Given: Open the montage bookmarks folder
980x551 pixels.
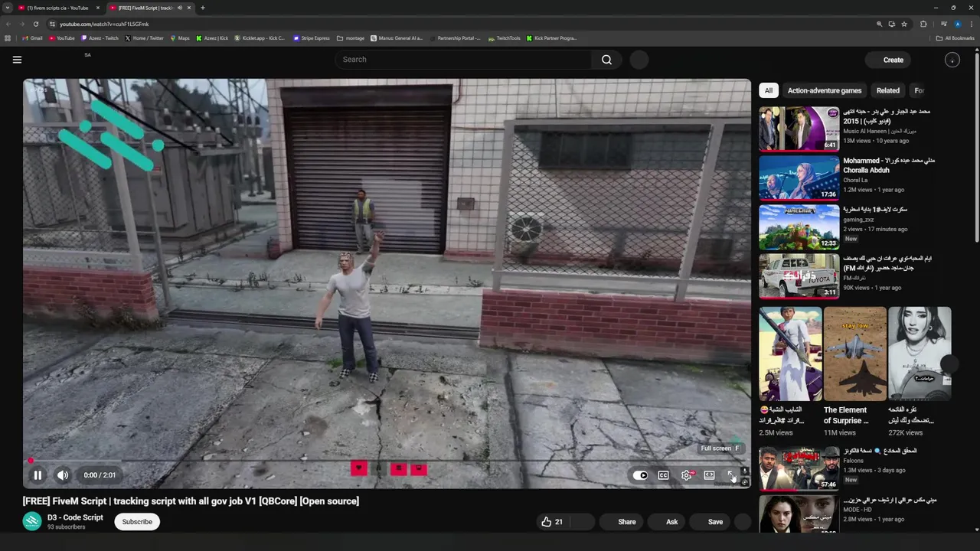Looking at the screenshot, I should tap(352, 38).
